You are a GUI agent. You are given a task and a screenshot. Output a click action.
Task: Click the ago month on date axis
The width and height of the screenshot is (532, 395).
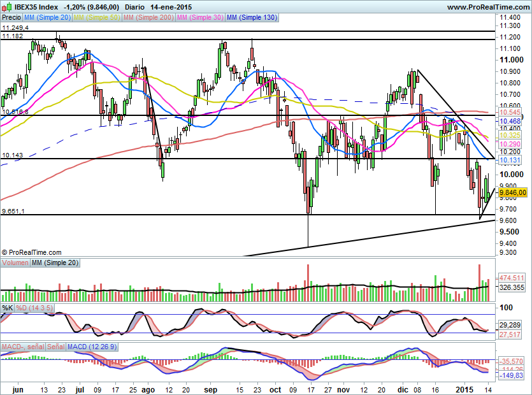point(148,390)
